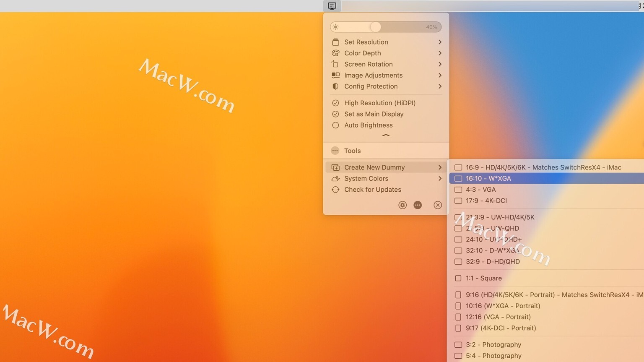Click the Screen Rotation icon
The height and width of the screenshot is (362, 644).
[335, 64]
